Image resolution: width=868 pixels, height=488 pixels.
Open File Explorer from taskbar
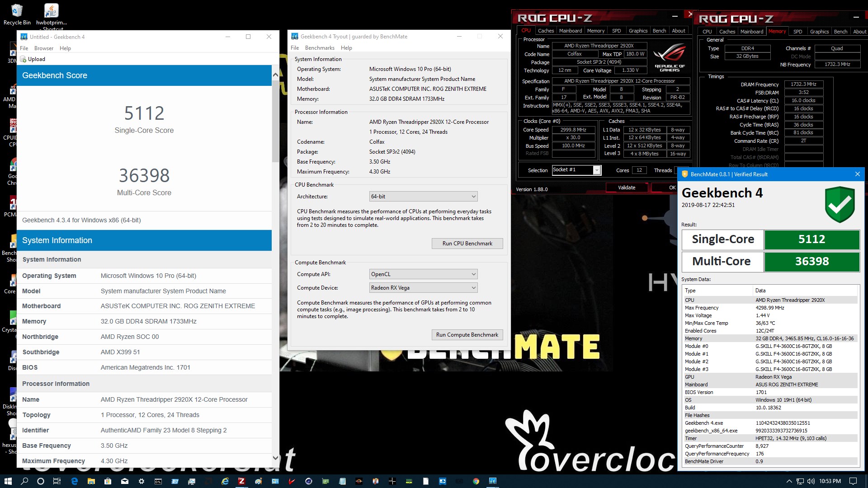pyautogui.click(x=91, y=481)
